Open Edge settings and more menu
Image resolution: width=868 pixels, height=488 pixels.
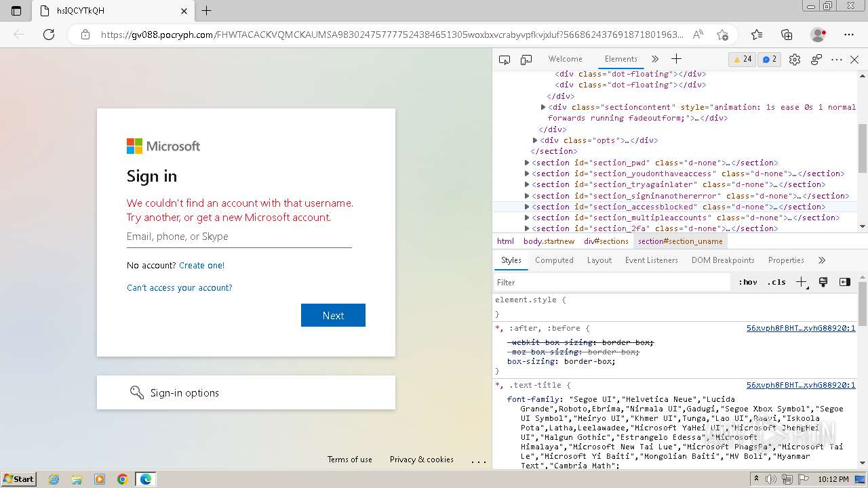point(849,35)
